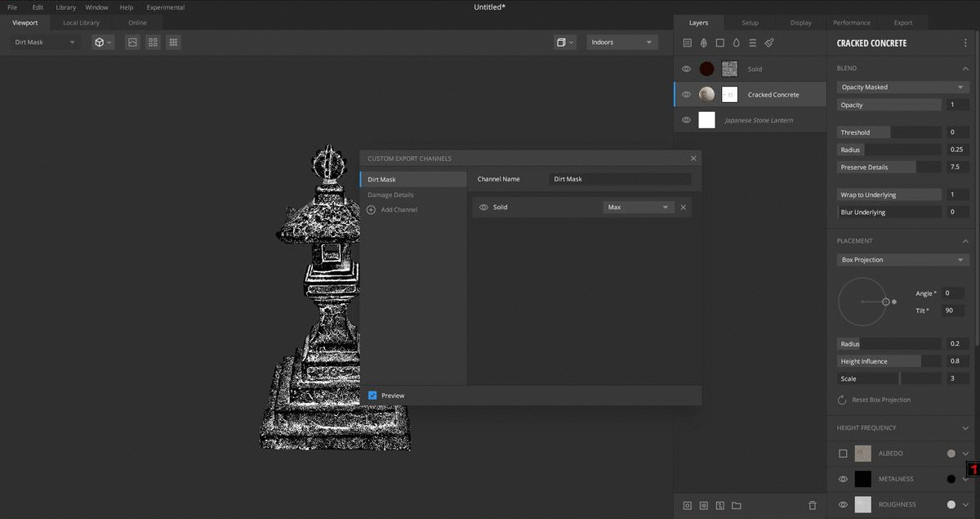Collapse the BLEND section

[x=965, y=69]
